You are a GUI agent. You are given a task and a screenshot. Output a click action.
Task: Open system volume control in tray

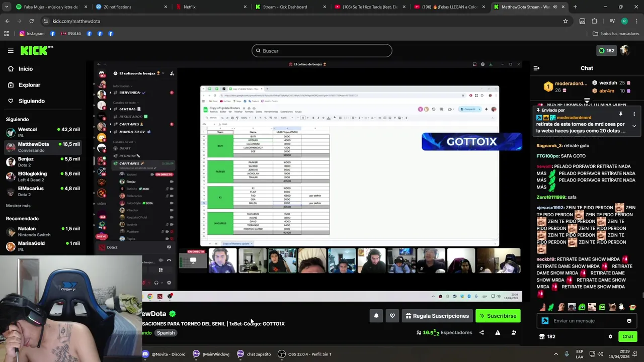tap(600, 354)
